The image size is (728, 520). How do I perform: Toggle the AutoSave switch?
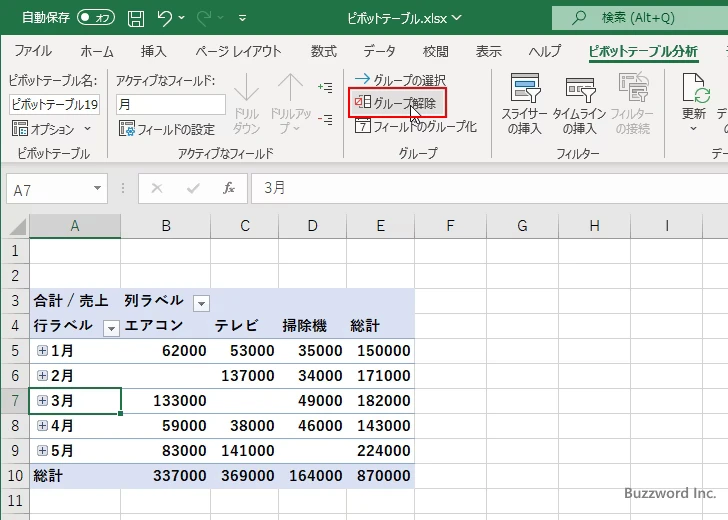(x=96, y=18)
